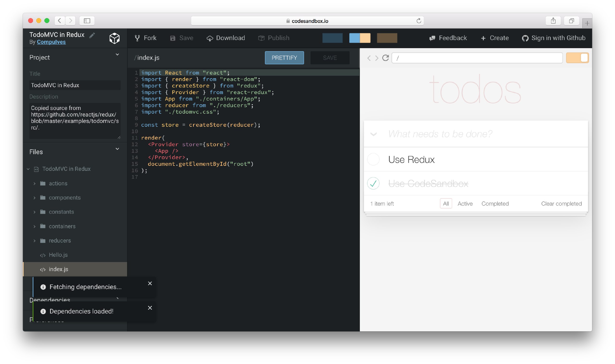
Task: Expand the constants folder
Action: pos(34,212)
